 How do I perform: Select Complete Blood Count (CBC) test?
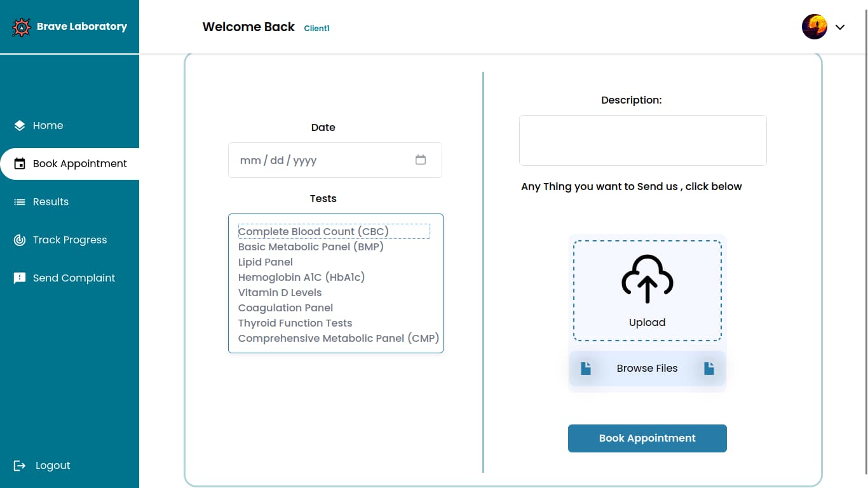pos(313,231)
